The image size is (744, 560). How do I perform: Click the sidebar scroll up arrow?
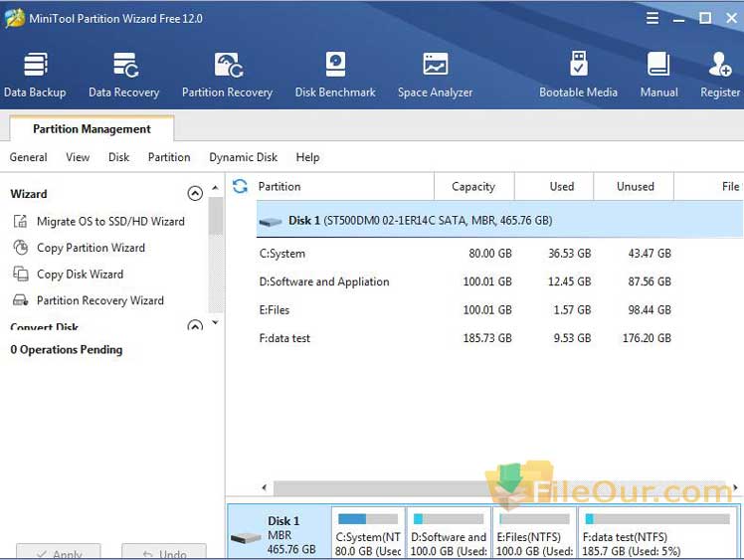215,188
